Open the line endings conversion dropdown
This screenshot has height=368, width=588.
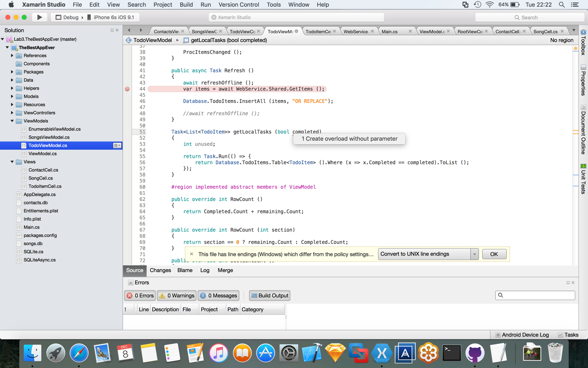pyautogui.click(x=474, y=254)
